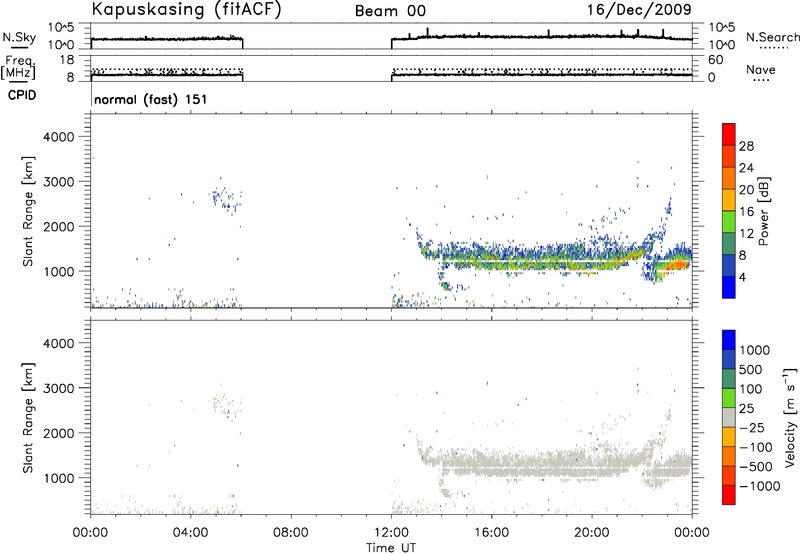
Task: Click the '18' frequency axis tick
Action: 68,60
